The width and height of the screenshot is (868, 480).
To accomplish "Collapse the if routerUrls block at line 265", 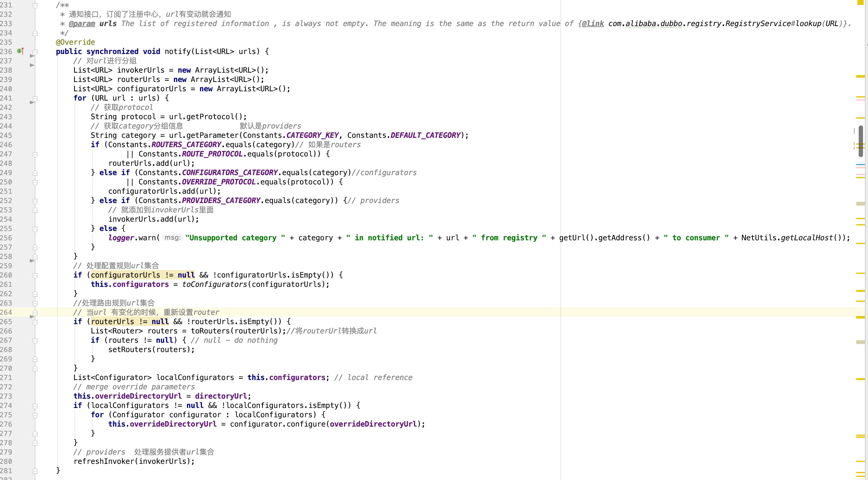I will pyautogui.click(x=35, y=322).
